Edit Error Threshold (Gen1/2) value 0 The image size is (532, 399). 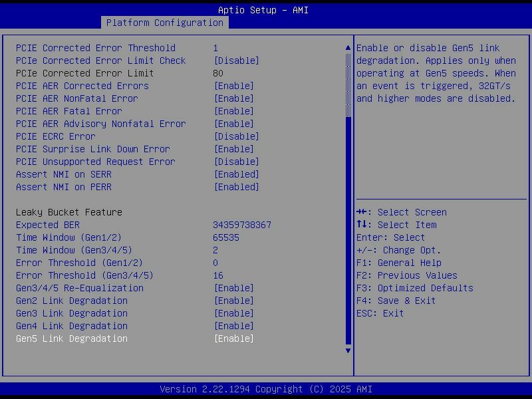[215, 263]
